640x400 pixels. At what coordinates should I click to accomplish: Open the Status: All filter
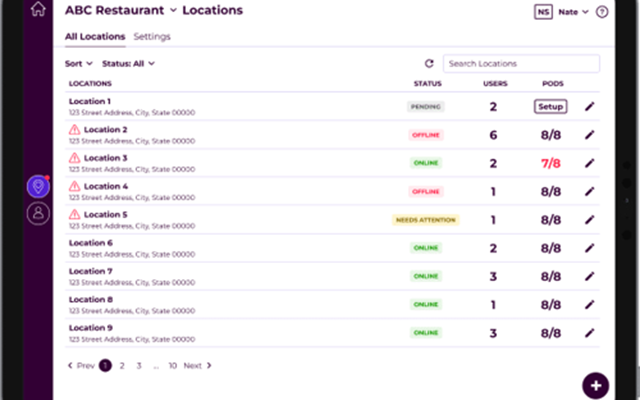128,64
